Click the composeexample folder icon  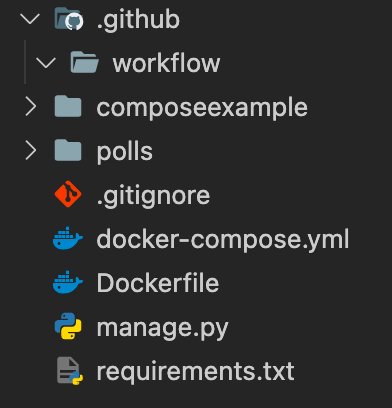click(x=68, y=106)
